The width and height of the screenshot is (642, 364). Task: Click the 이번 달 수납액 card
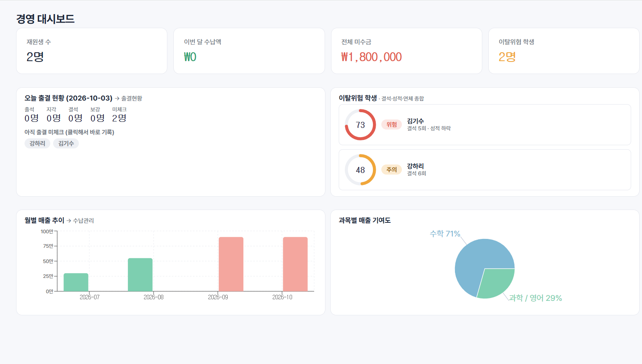click(x=249, y=51)
